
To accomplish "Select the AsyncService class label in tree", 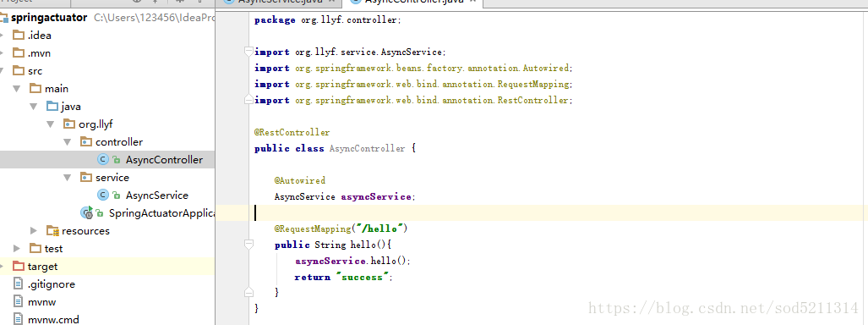I will pos(156,196).
